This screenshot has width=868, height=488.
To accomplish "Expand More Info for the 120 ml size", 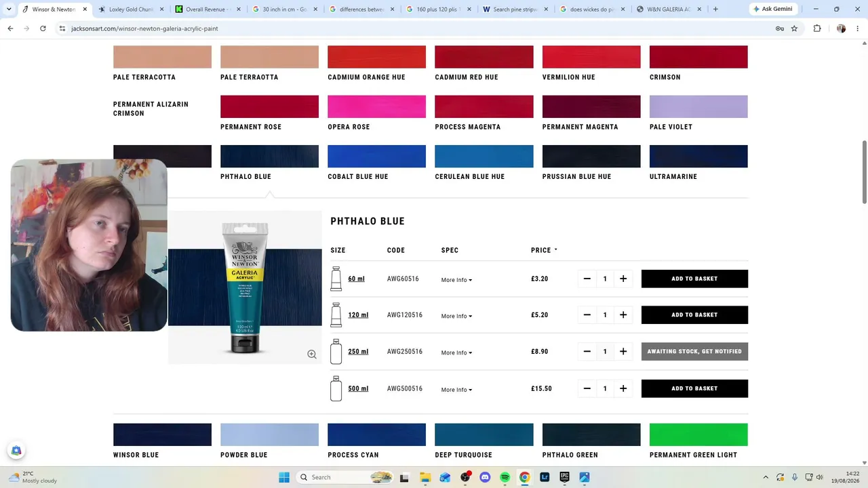I will tap(456, 316).
